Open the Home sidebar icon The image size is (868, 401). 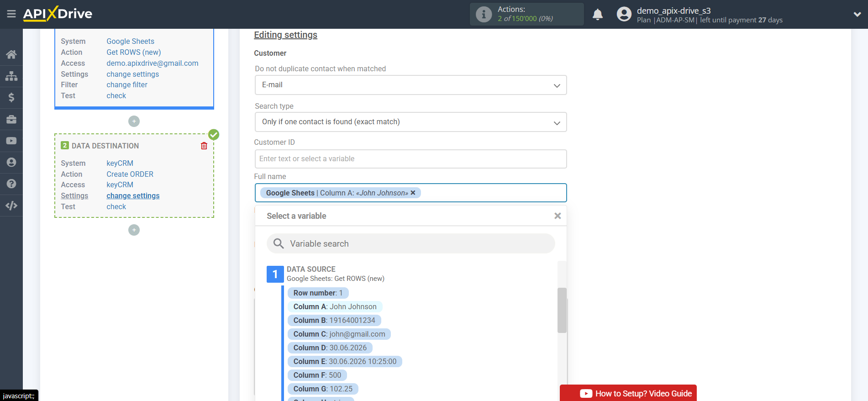[11, 54]
